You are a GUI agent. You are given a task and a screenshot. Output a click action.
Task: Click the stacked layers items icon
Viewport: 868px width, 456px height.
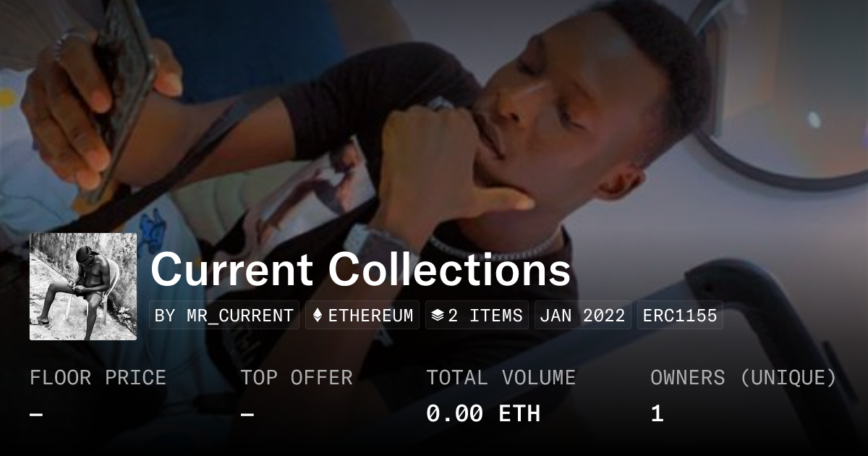coord(437,316)
